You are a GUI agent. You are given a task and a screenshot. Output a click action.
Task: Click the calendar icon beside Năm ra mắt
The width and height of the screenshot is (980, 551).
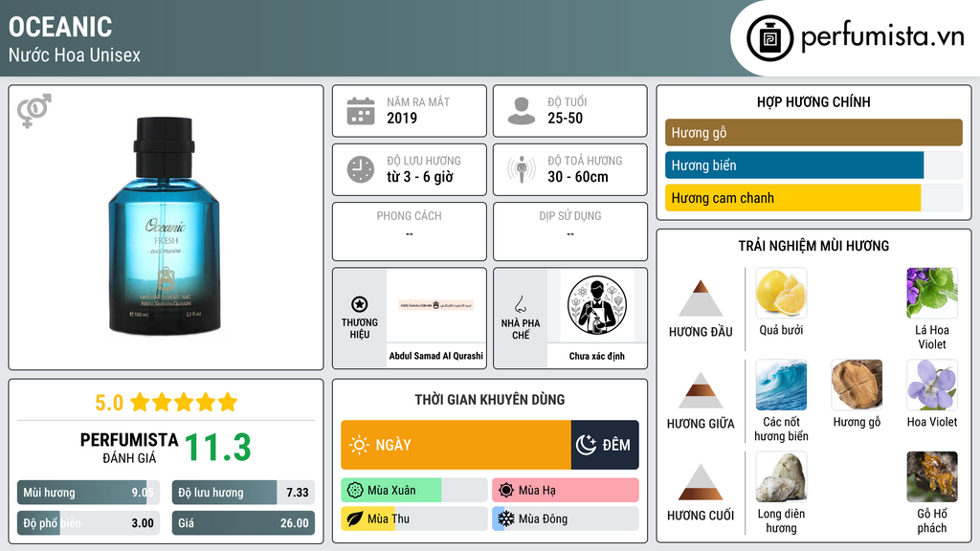361,111
